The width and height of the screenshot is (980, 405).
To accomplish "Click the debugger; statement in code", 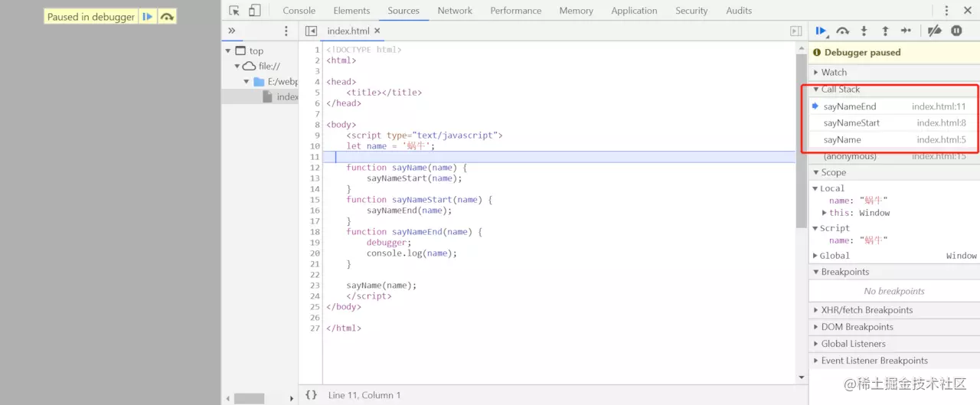I will (x=389, y=242).
